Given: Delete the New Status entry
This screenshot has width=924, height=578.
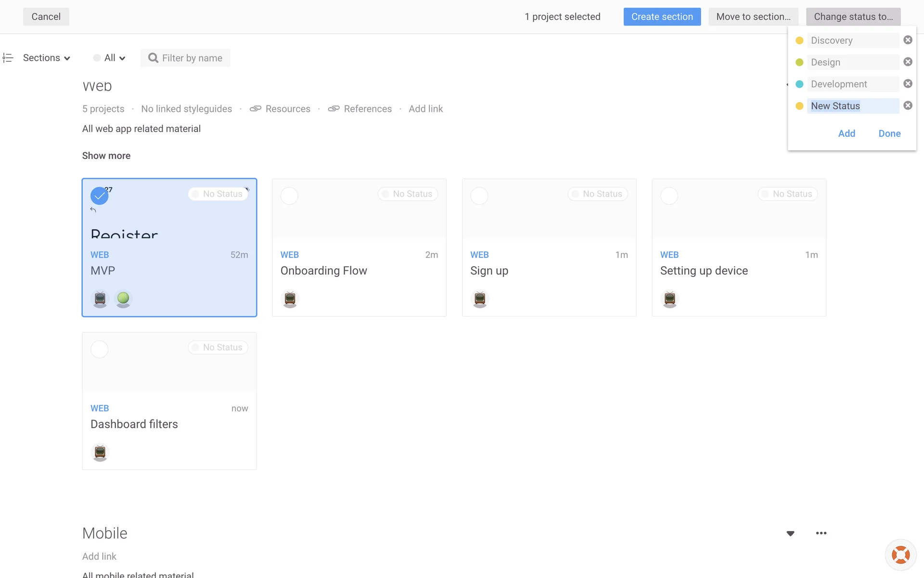Looking at the screenshot, I should coord(908,105).
